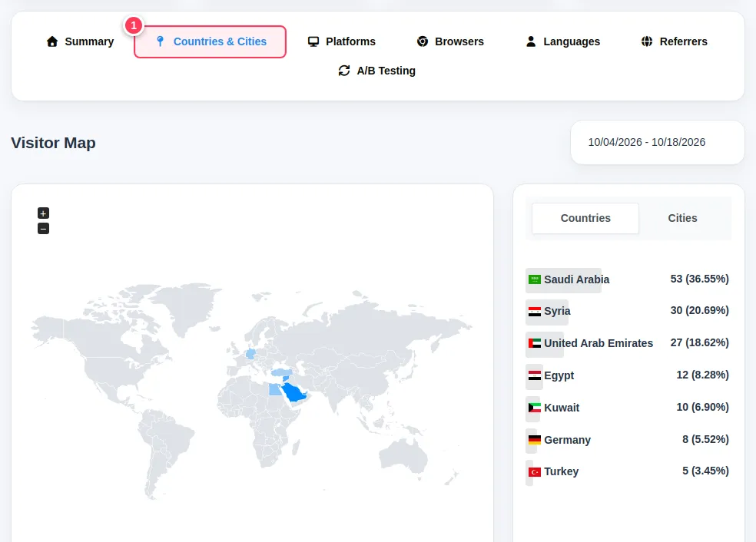Image resolution: width=756 pixels, height=542 pixels.
Task: Click the refresh arrows icon beside A/B Testing
Action: pyautogui.click(x=343, y=71)
